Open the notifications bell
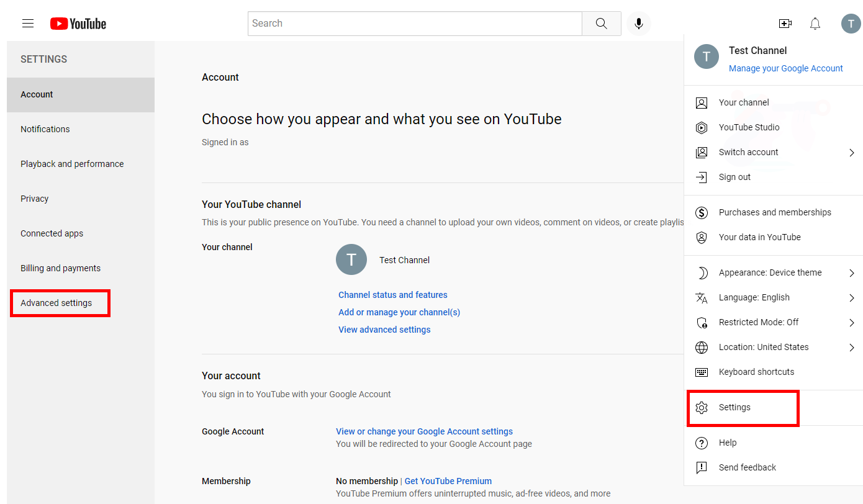The height and width of the screenshot is (504, 863). pos(815,24)
